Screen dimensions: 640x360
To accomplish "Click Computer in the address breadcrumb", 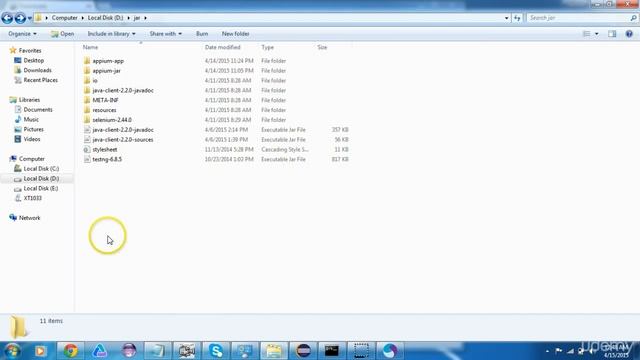I will tap(64, 18).
